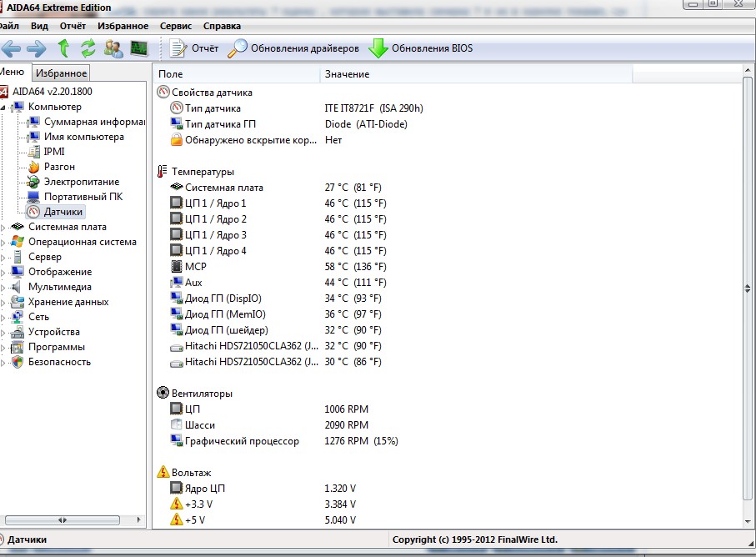Click the Мультимедиа speaker icon

[x=17, y=287]
